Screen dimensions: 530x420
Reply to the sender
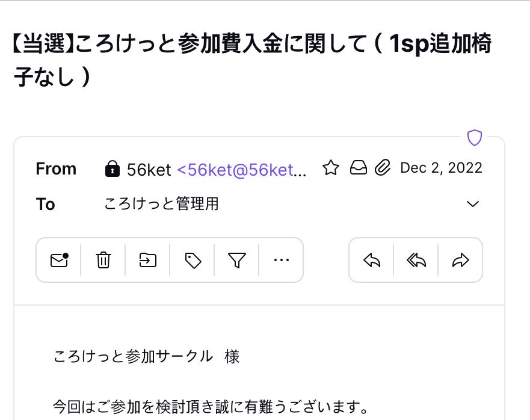pyautogui.click(x=372, y=260)
